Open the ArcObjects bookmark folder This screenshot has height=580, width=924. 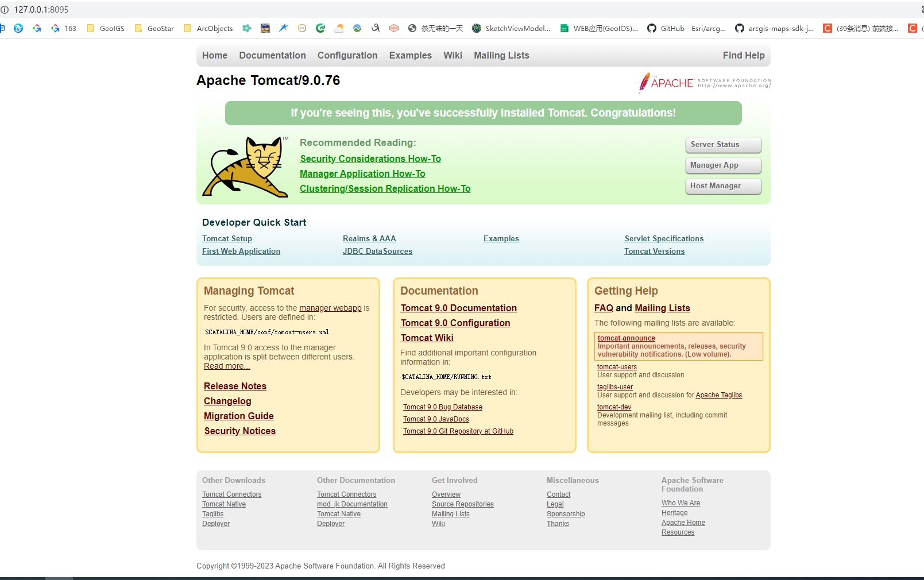tap(208, 28)
